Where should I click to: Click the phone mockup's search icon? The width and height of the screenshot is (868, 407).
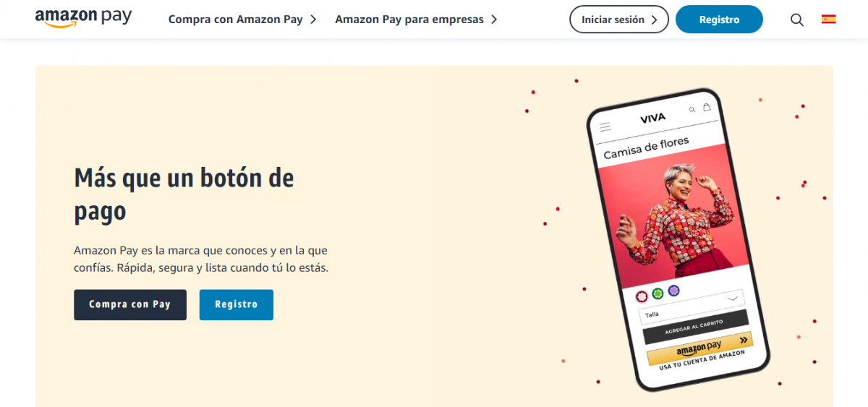[x=692, y=110]
